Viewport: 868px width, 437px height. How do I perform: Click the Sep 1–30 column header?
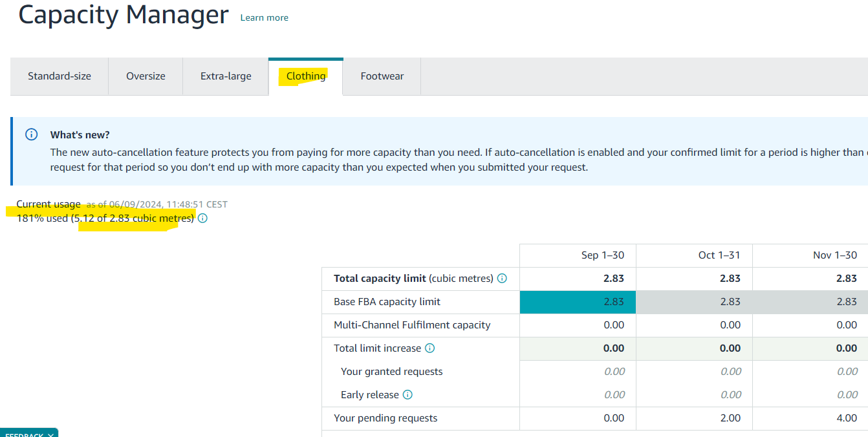(578, 255)
